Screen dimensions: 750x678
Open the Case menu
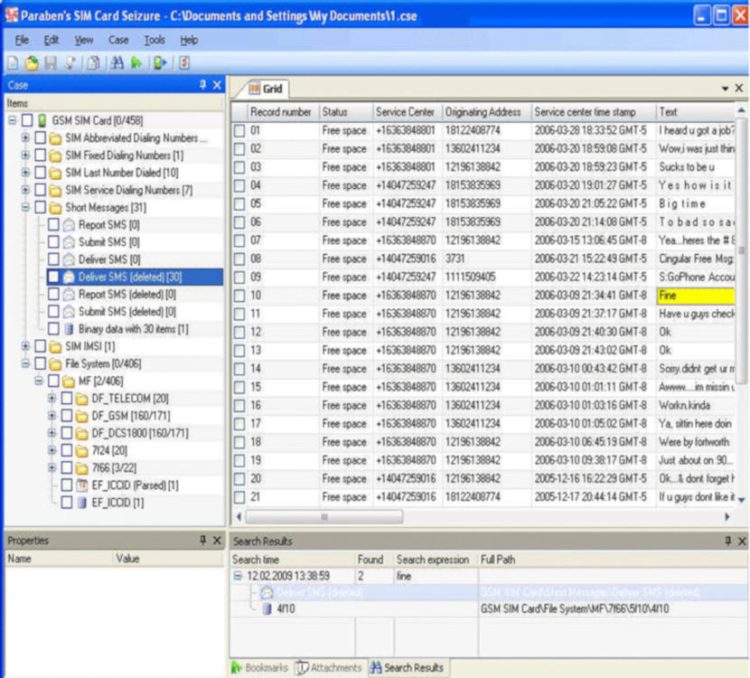[118, 40]
